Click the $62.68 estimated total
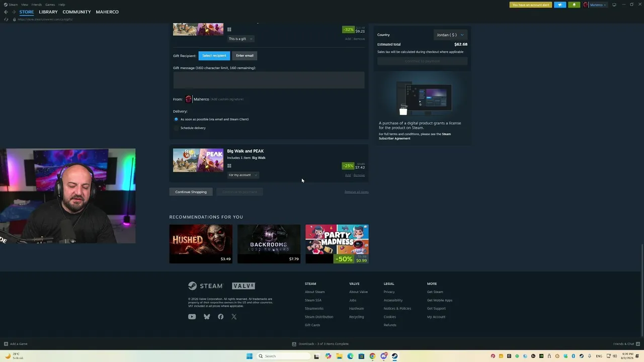 [x=461, y=44]
